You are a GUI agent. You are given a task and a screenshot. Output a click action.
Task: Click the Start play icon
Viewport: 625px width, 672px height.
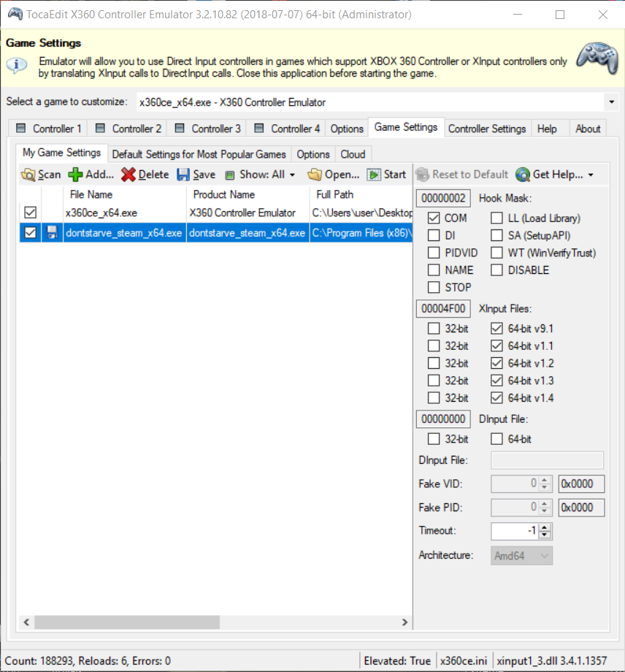pos(374,175)
